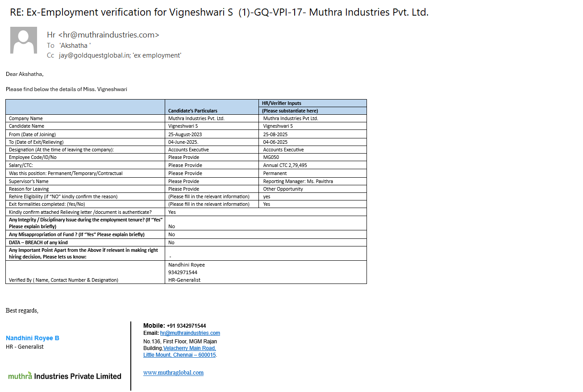Click the 'Company Name' row label
The width and height of the screenshot is (583, 392).
pos(26,118)
